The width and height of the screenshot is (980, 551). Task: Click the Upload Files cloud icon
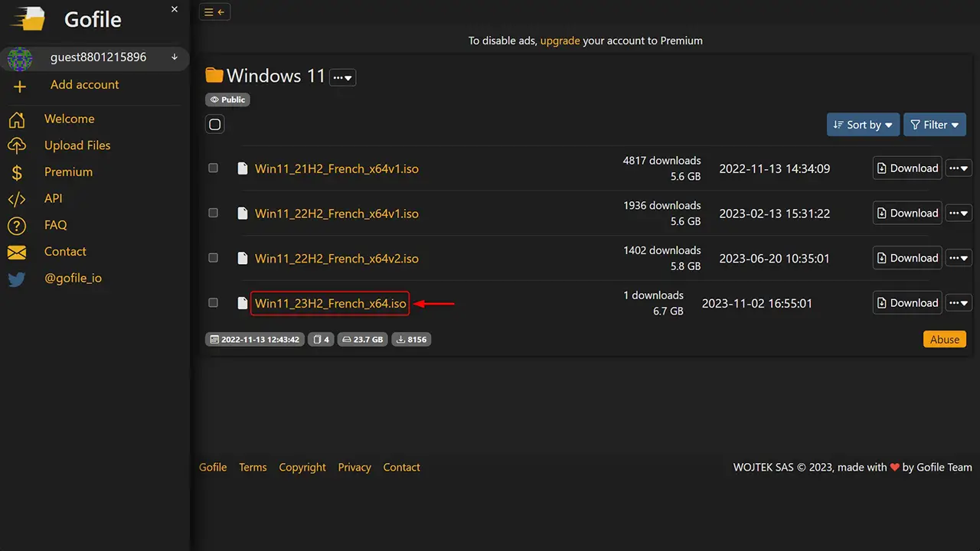[x=16, y=146]
